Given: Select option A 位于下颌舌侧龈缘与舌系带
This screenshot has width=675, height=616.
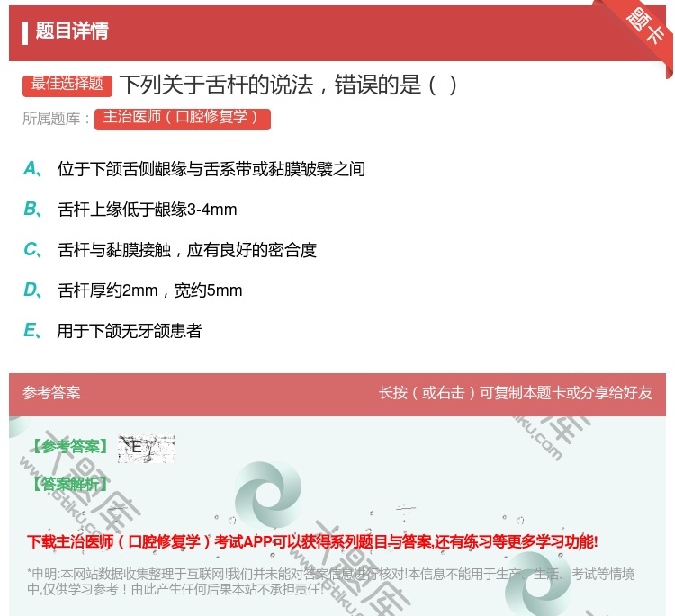Looking at the screenshot, I should pos(194,169).
